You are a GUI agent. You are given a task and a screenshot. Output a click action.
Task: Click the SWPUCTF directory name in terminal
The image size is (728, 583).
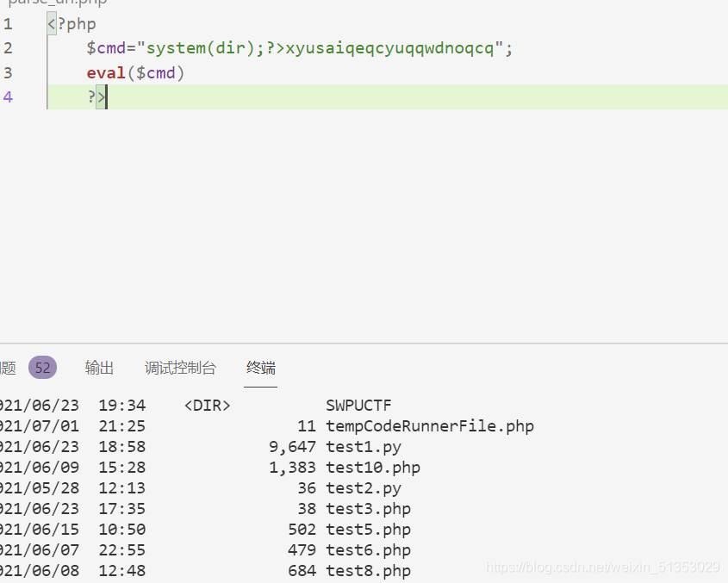coord(358,405)
